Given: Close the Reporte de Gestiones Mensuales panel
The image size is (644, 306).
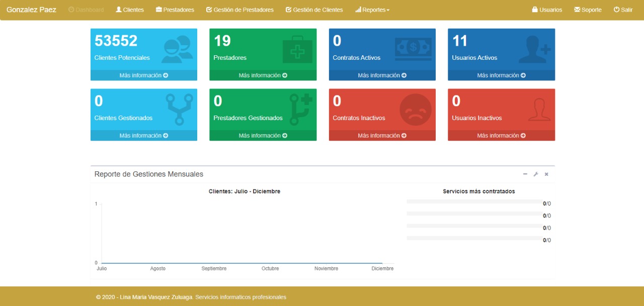Looking at the screenshot, I should (x=546, y=174).
